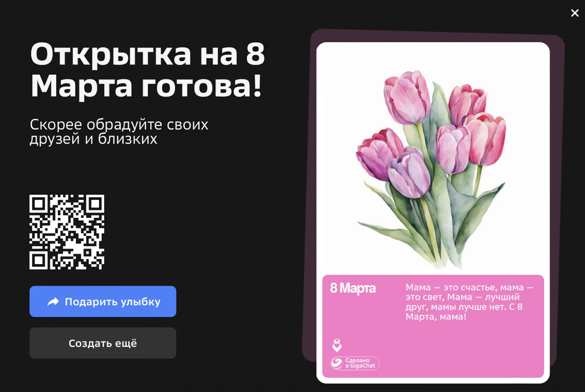
Task: Close the postcard dialog with the X
Action: click(x=574, y=13)
